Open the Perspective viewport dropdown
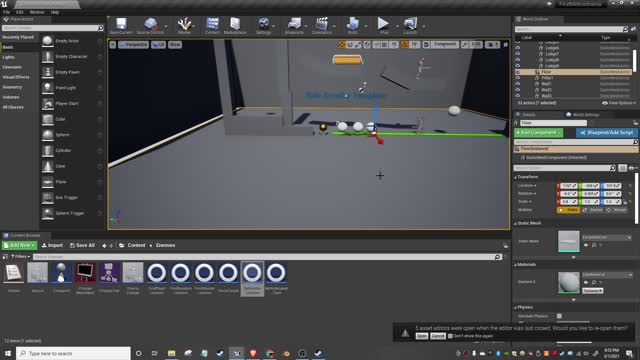The image size is (640, 360). click(133, 44)
